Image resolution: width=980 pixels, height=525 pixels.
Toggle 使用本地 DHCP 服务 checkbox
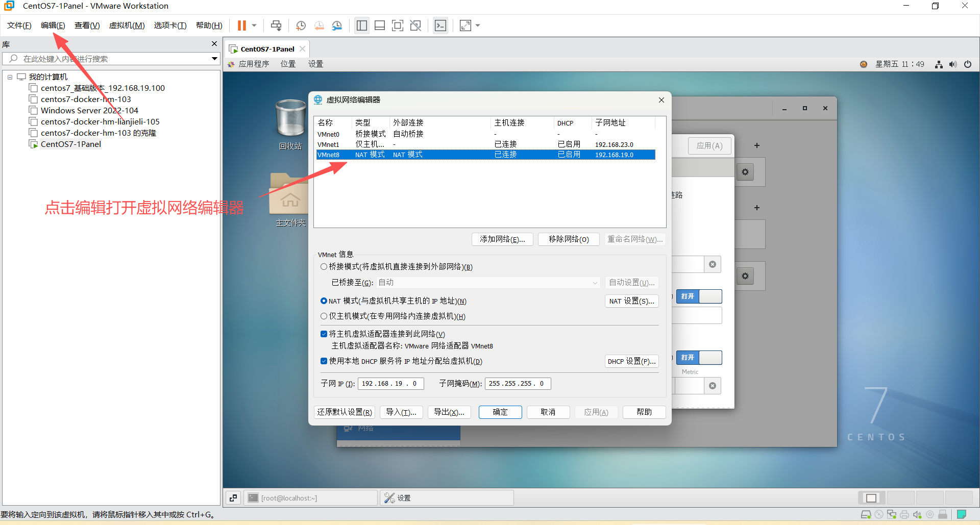point(324,361)
